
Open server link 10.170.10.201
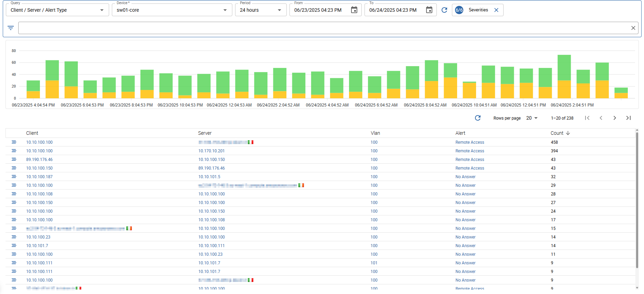click(x=211, y=151)
